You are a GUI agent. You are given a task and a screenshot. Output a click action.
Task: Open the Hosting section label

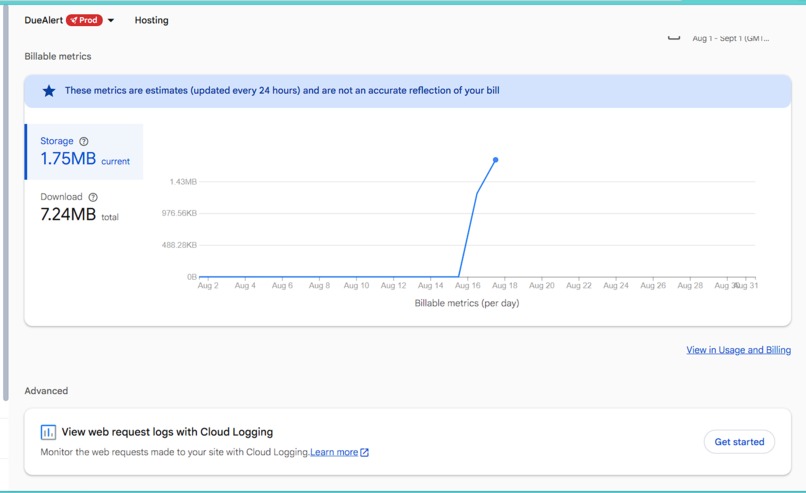(152, 20)
